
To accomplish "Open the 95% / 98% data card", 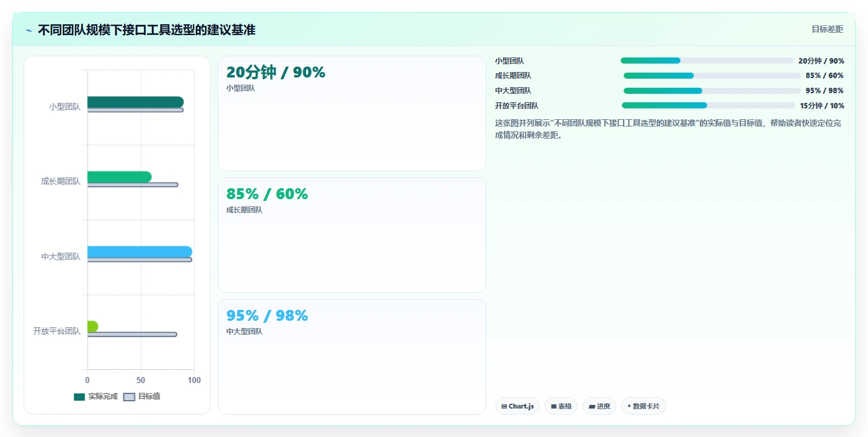I will coord(352,357).
